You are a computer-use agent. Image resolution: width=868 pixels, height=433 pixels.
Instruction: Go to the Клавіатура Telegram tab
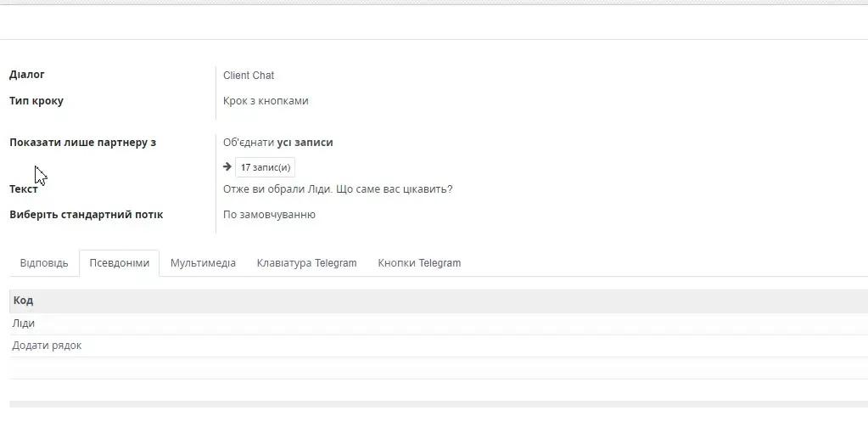(306, 263)
